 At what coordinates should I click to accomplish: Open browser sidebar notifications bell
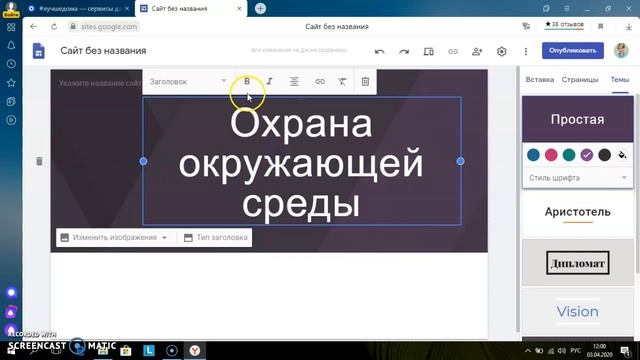[x=11, y=45]
